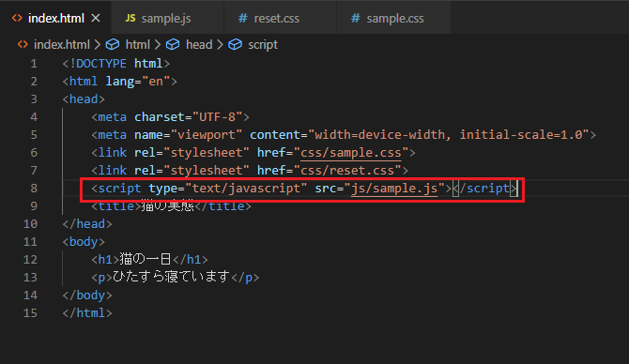Click the opening <body> tag
The image size is (629, 364).
point(84,242)
